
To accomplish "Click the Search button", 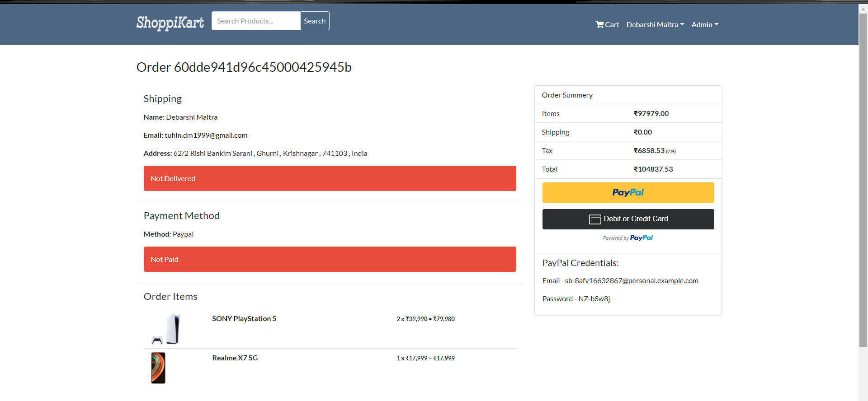I will point(315,21).
